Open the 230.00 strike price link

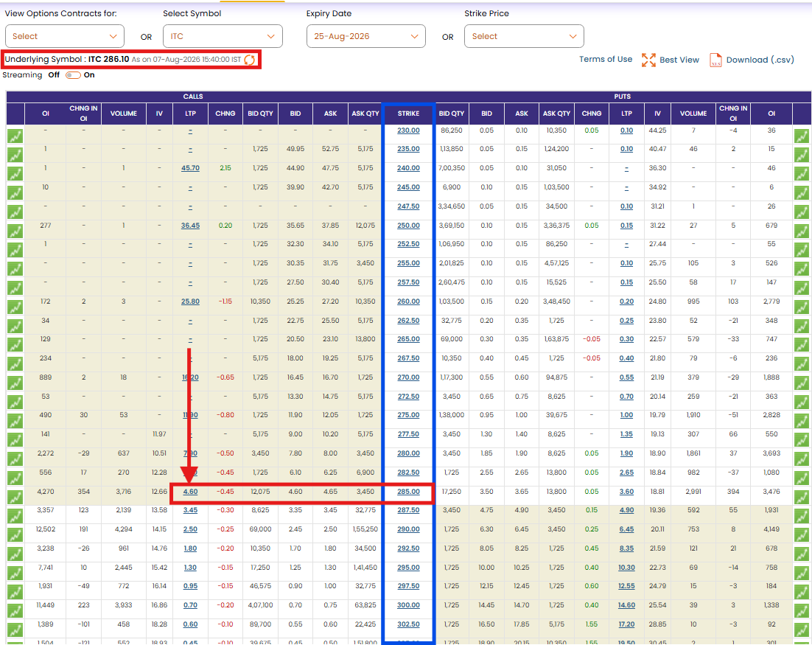click(409, 130)
